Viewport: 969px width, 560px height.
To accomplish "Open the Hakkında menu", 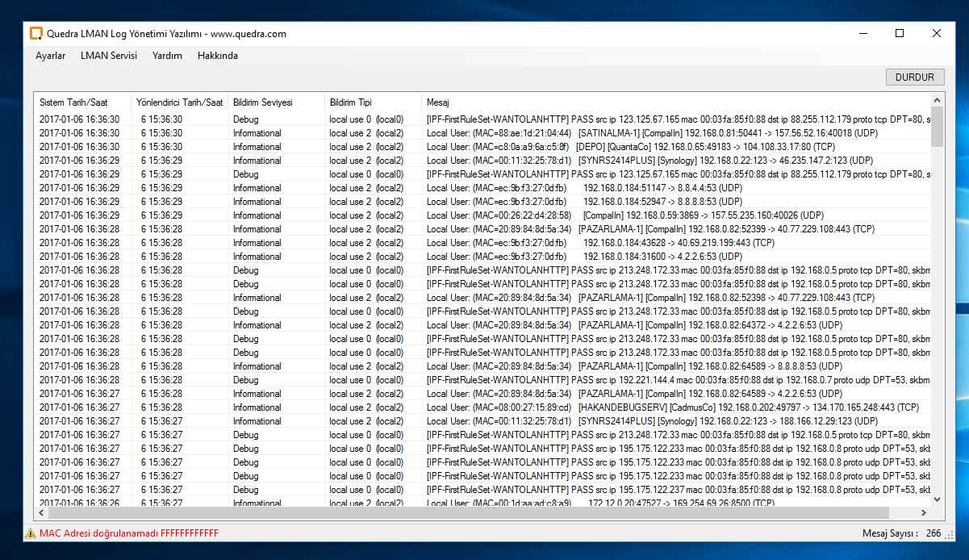I will click(218, 56).
